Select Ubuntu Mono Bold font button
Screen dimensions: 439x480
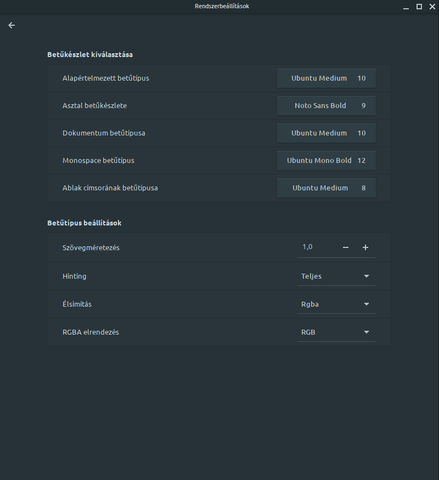(x=326, y=160)
